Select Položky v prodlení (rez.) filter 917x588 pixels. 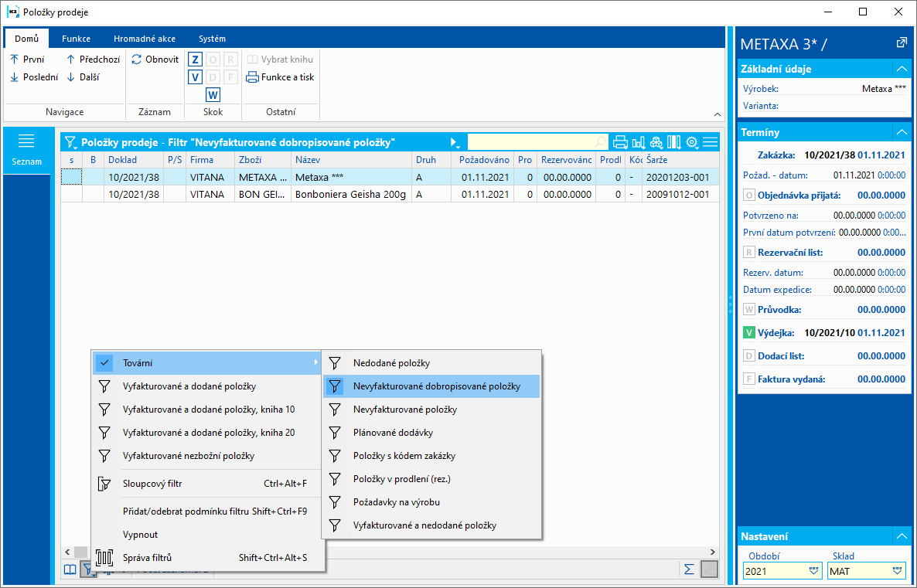click(431, 479)
